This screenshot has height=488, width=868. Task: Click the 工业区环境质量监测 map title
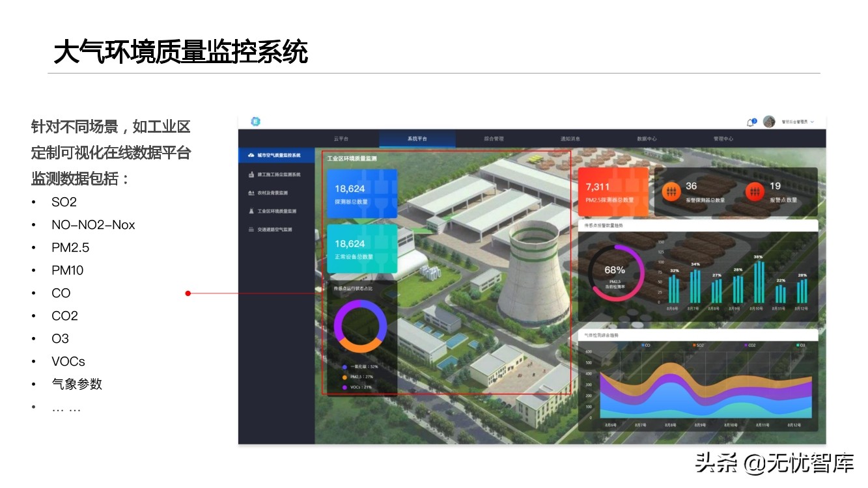click(x=352, y=158)
